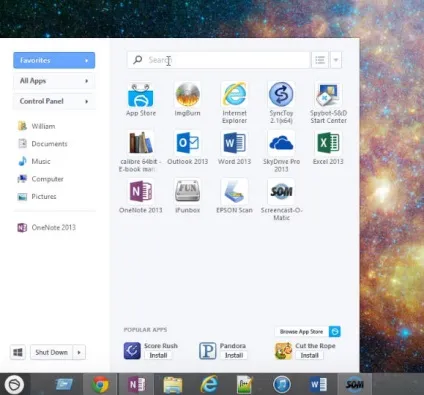Open the Pictures folder
Viewport: 424px width, 395px height.
[37, 196]
